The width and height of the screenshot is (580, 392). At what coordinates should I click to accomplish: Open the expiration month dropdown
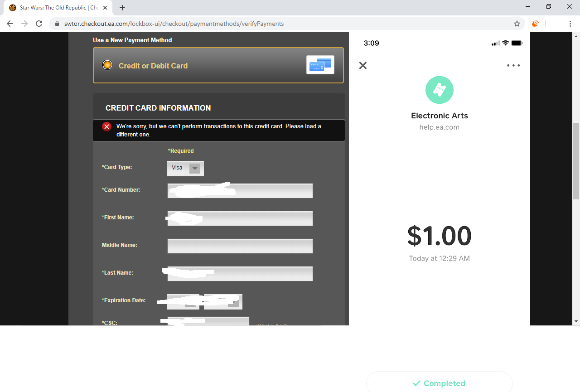183,301
